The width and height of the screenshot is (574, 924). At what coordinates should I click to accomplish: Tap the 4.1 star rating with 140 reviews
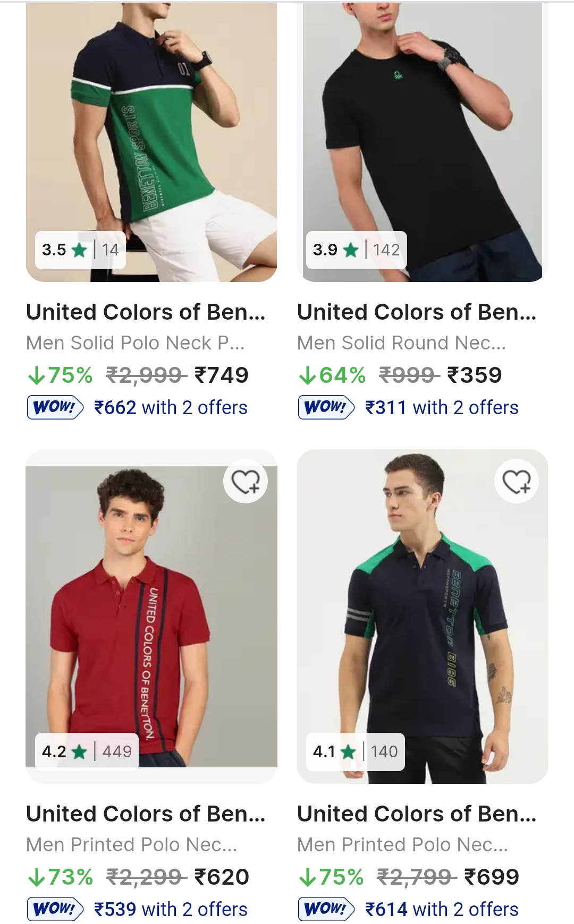coord(355,751)
